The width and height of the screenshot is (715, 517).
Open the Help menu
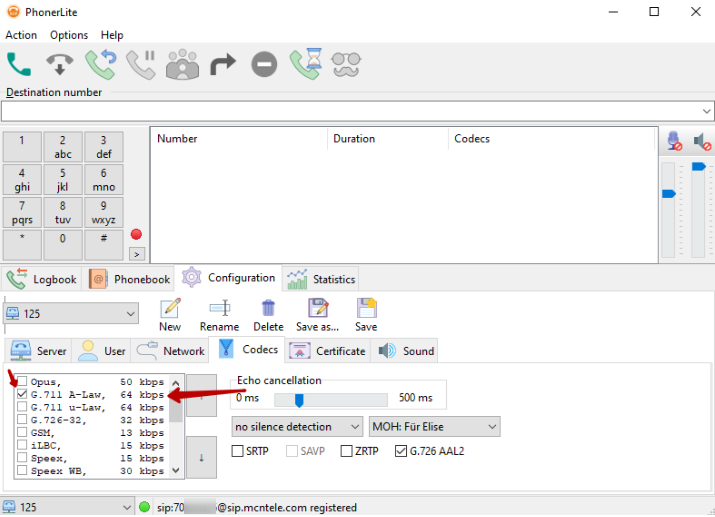click(x=112, y=35)
